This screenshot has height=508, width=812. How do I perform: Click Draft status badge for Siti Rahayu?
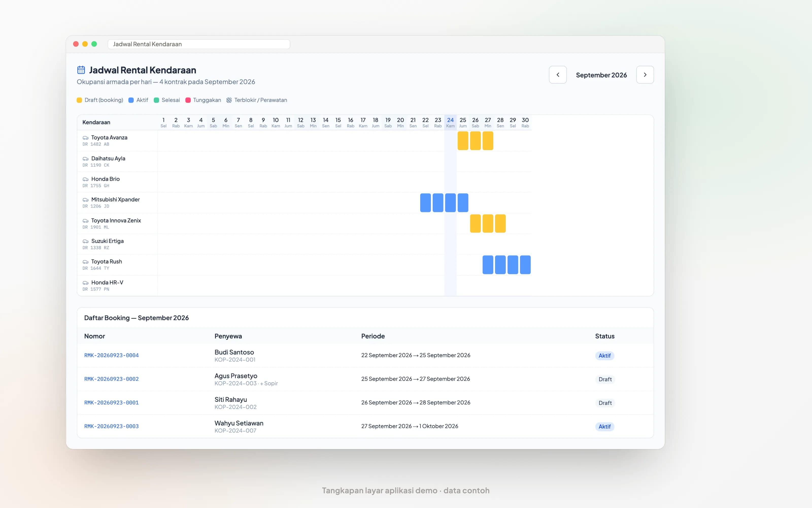point(605,403)
